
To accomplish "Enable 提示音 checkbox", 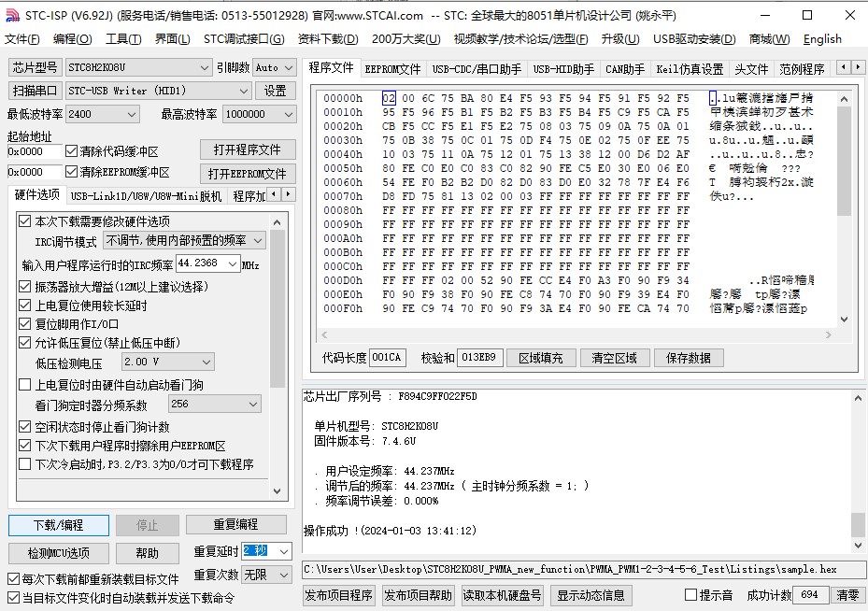I will [690, 595].
